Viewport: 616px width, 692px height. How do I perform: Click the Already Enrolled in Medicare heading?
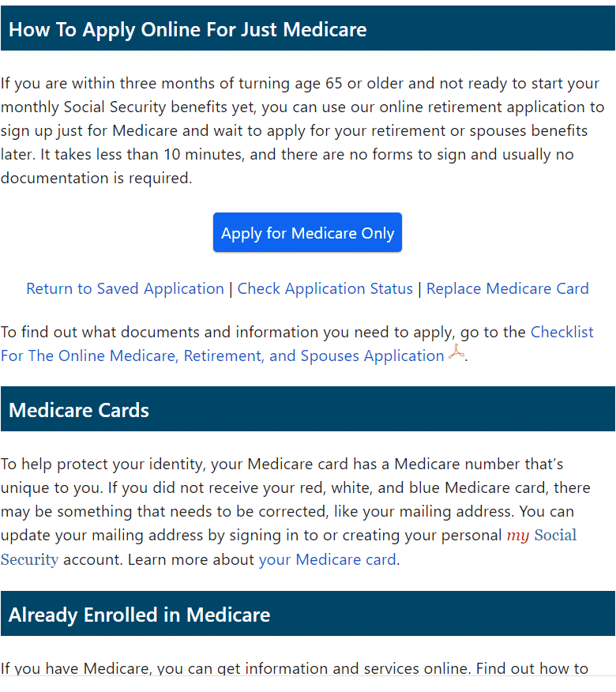click(140, 615)
